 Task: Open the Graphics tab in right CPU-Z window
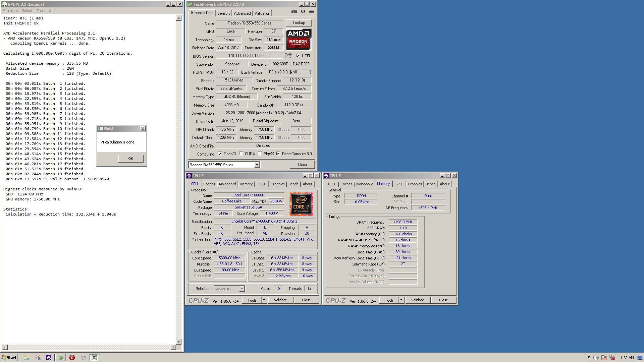(x=415, y=184)
